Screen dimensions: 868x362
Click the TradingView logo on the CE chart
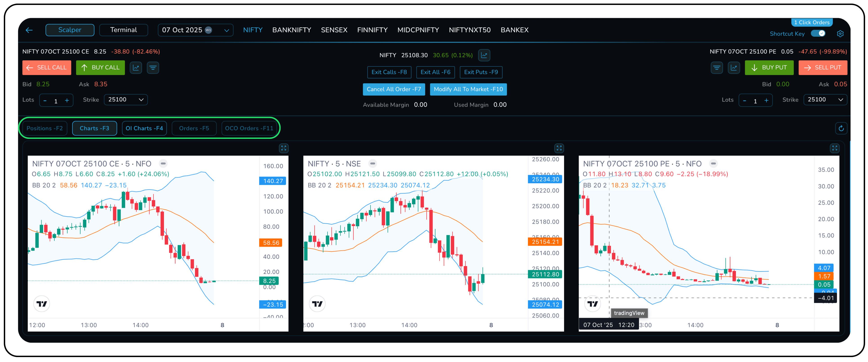click(x=42, y=303)
